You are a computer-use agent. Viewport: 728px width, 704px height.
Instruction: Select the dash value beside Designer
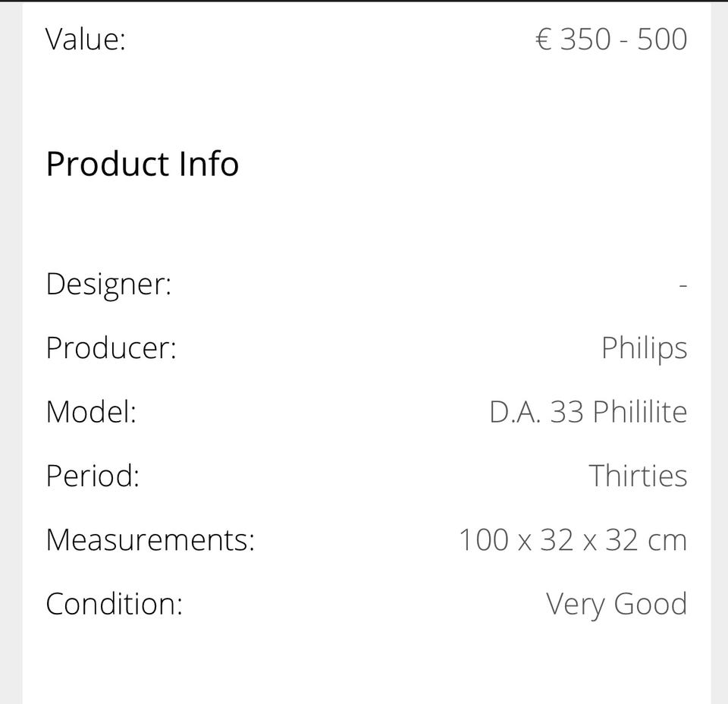click(x=682, y=285)
